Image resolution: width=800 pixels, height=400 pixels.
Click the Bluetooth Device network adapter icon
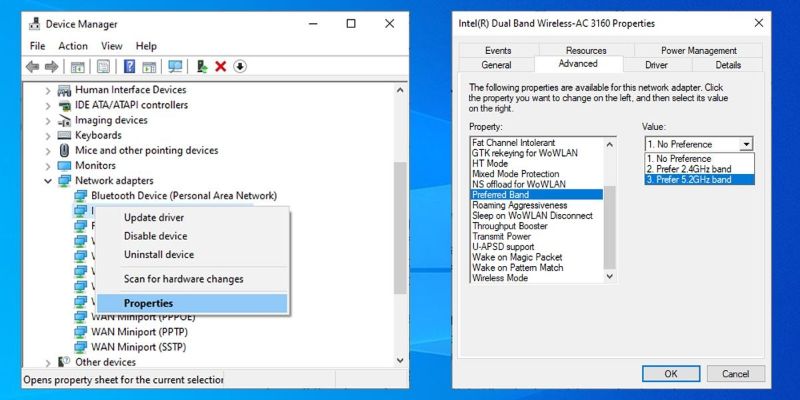pos(80,196)
